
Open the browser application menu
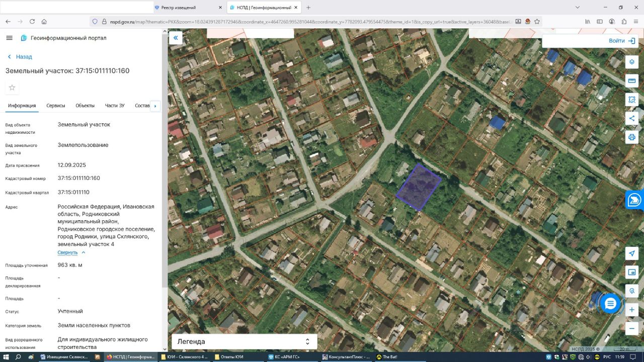[x=636, y=22]
